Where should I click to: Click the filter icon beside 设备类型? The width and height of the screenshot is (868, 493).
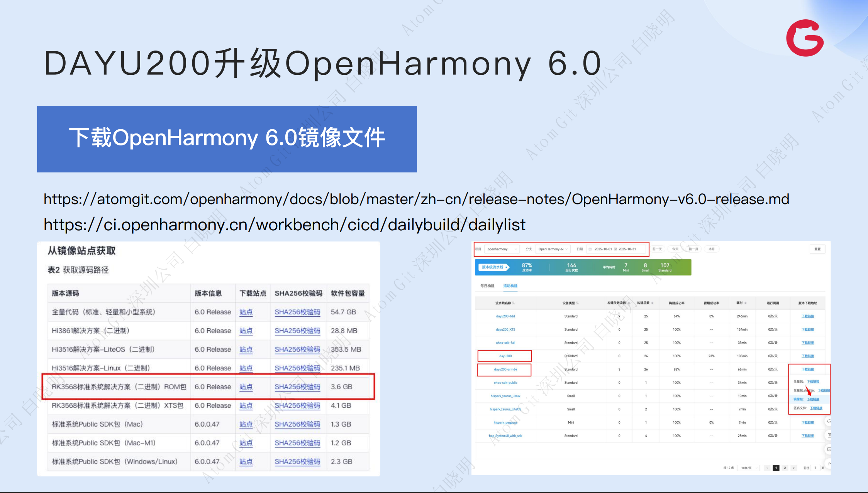[577, 303]
